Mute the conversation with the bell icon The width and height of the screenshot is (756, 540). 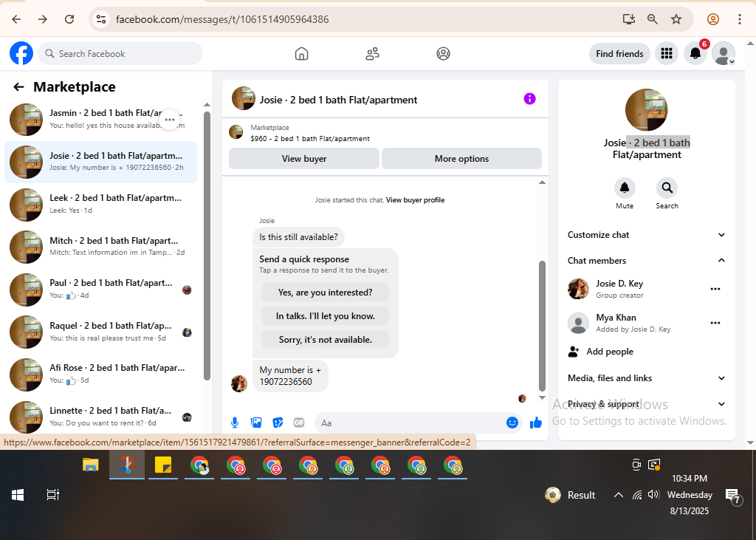click(625, 188)
